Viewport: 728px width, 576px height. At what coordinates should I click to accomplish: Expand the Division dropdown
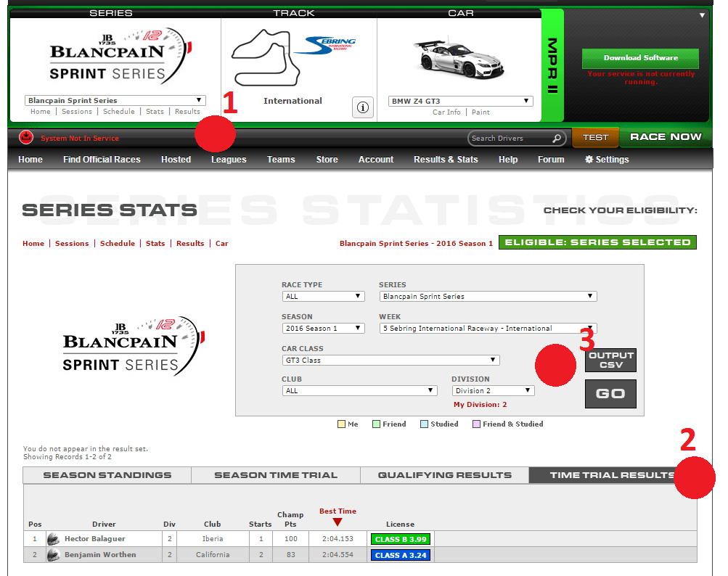click(x=493, y=391)
